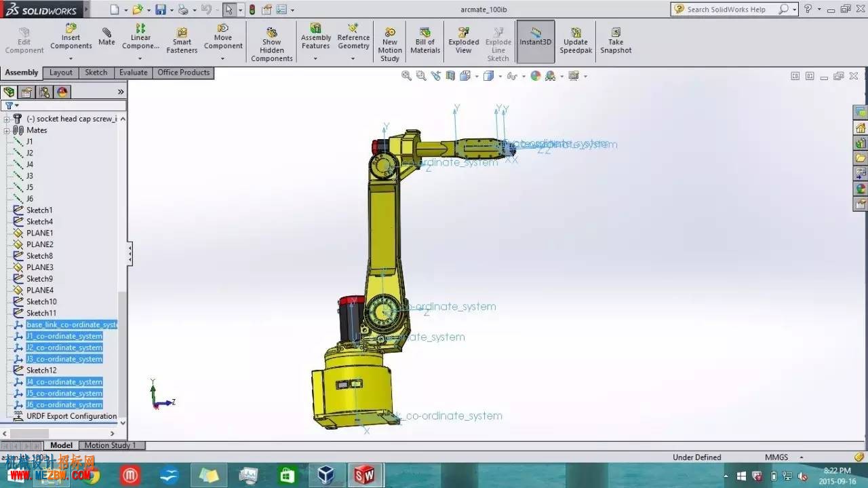868x488 pixels.
Task: Click Bill of Materials
Action: pos(425,41)
